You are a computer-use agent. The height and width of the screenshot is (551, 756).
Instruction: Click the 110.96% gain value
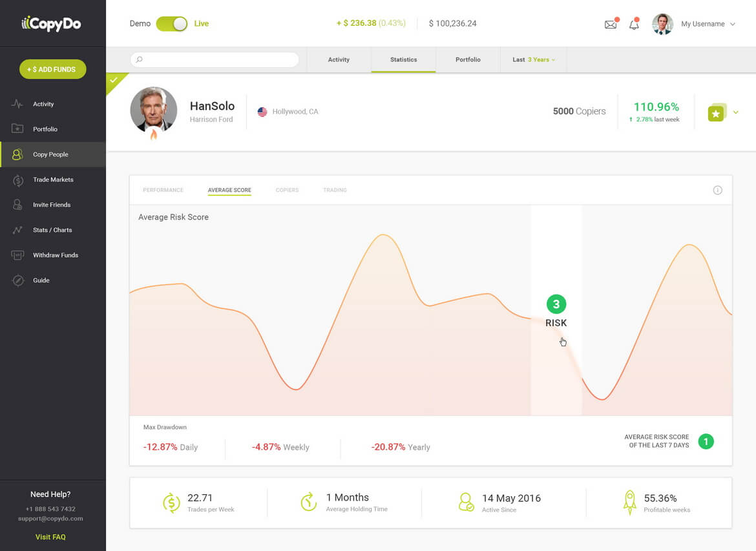point(656,107)
